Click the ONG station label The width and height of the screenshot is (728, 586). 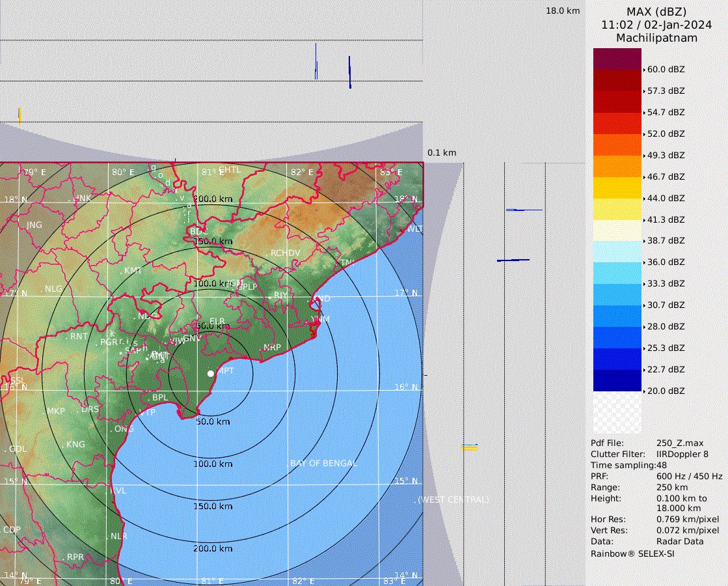point(124,428)
